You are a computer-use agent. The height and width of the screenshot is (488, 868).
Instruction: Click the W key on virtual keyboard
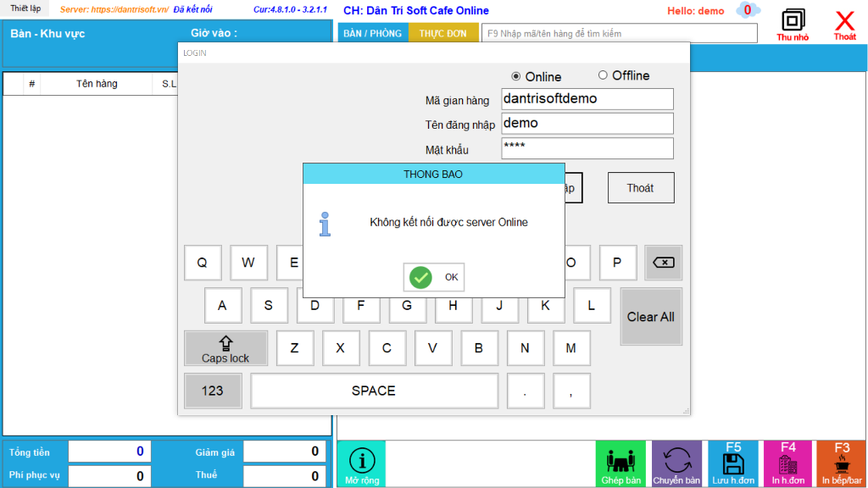click(248, 263)
